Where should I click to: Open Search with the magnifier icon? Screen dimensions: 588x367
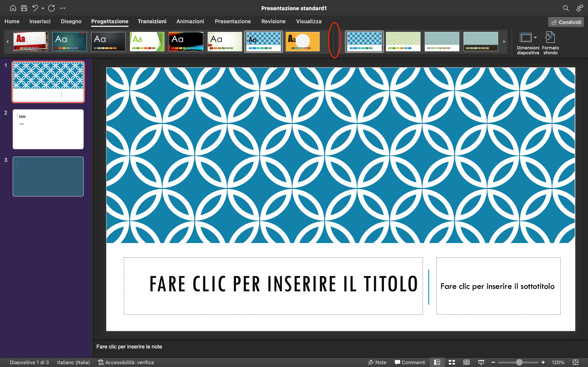point(566,8)
